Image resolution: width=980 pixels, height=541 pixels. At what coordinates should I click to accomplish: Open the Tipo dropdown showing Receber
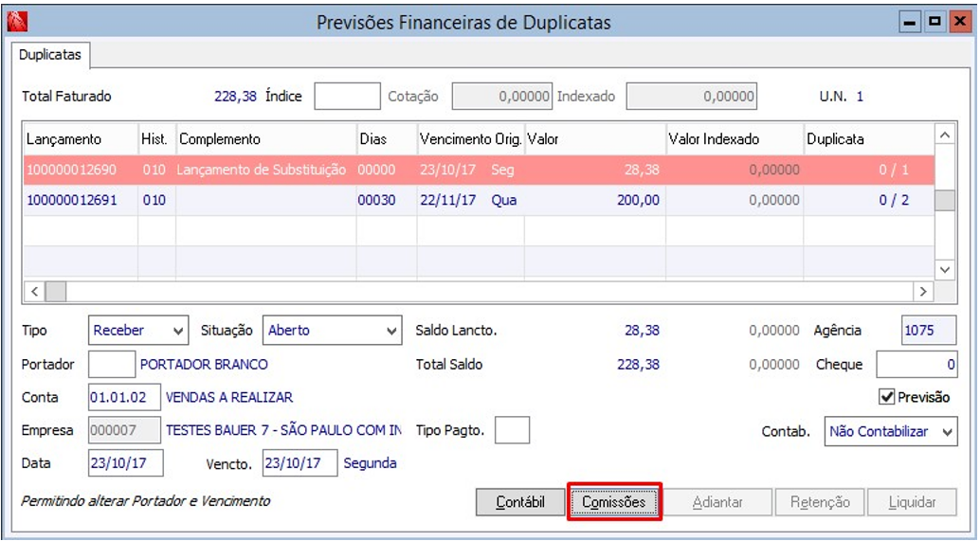click(x=138, y=331)
